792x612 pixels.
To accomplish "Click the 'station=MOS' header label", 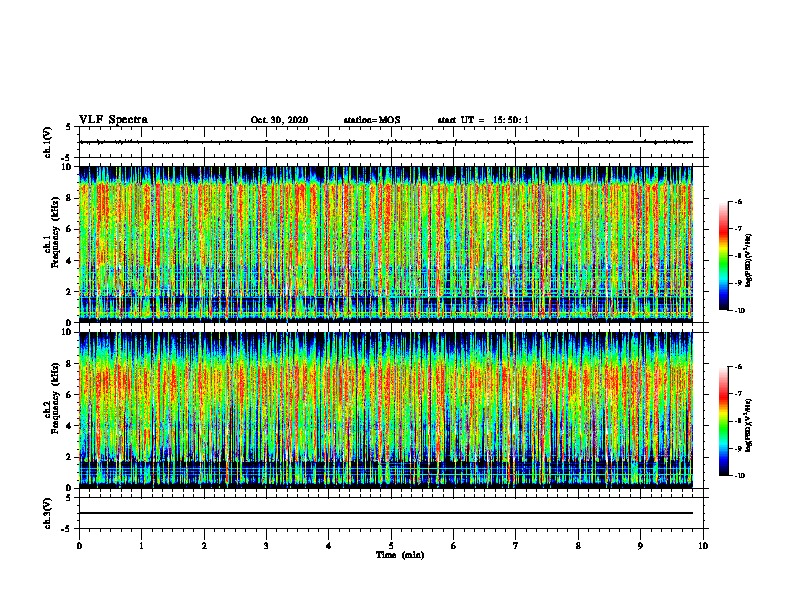I will click(x=372, y=120).
